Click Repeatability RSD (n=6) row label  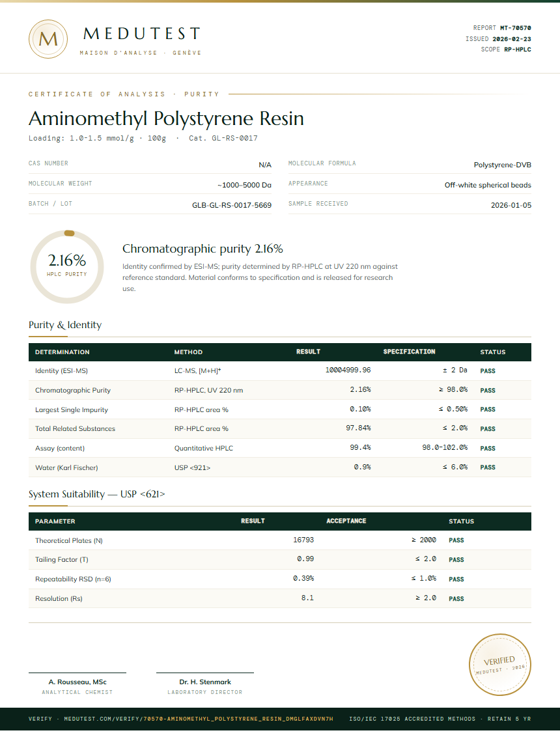coord(73,579)
